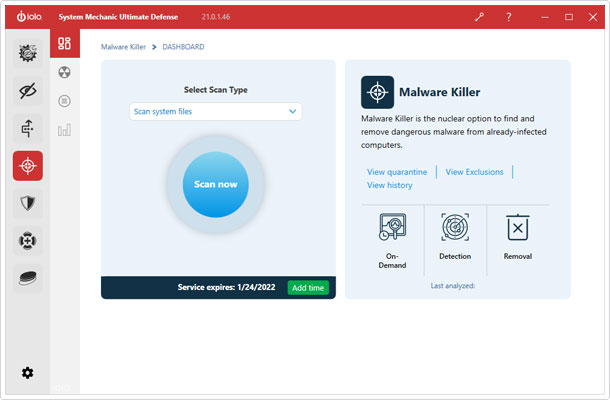Click the Removal trash icon
The height and width of the screenshot is (400, 610).
tap(518, 227)
